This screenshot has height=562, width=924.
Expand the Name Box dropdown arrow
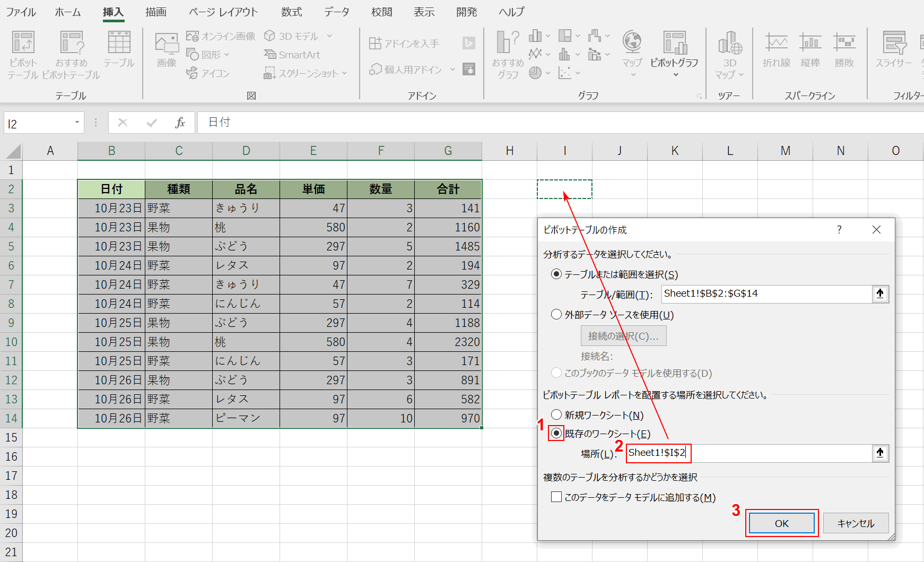(x=77, y=123)
